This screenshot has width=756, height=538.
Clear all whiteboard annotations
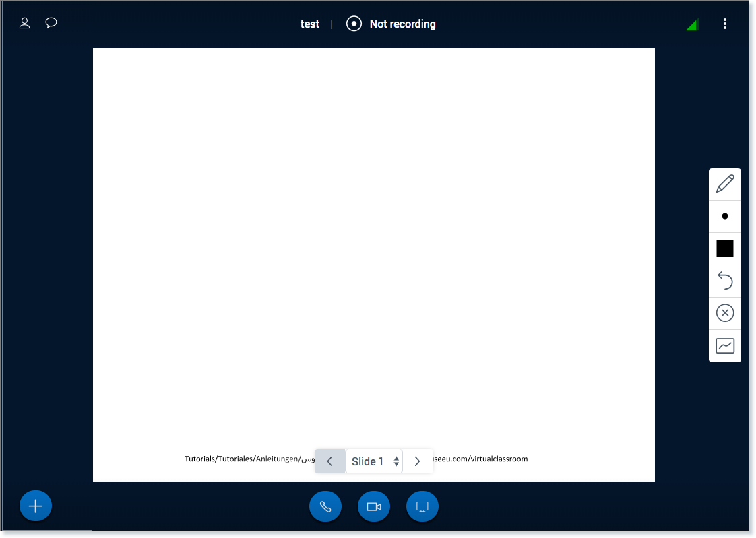pyautogui.click(x=725, y=312)
